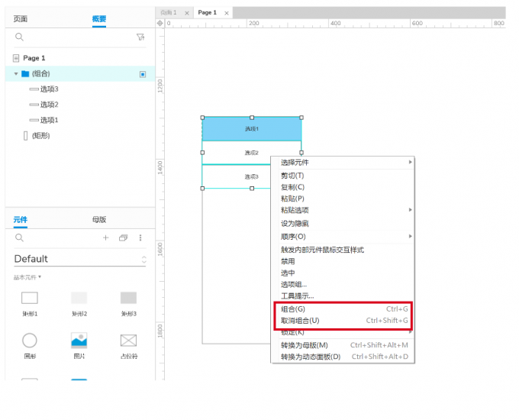This screenshot has height=420, width=519.
Task: Pick the 占位符 placeholder widget
Action: click(x=128, y=346)
